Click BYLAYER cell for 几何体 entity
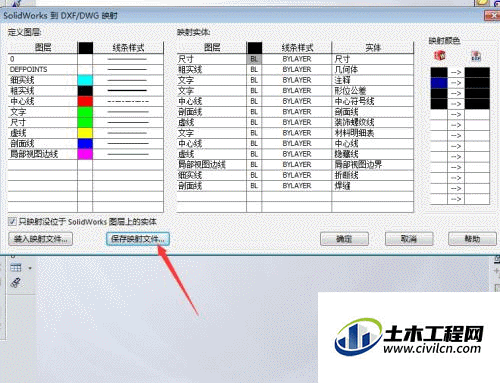Screen dimensions: 500x383 (297, 69)
